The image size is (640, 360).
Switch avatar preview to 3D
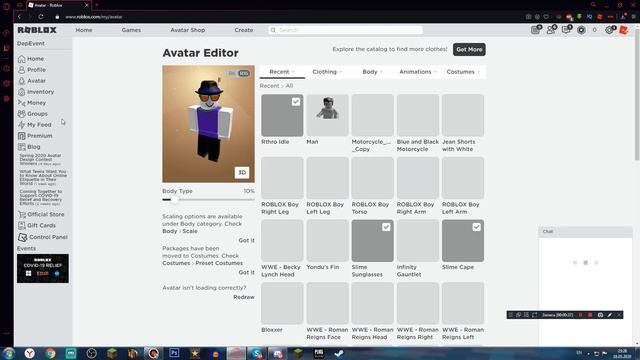tap(242, 172)
